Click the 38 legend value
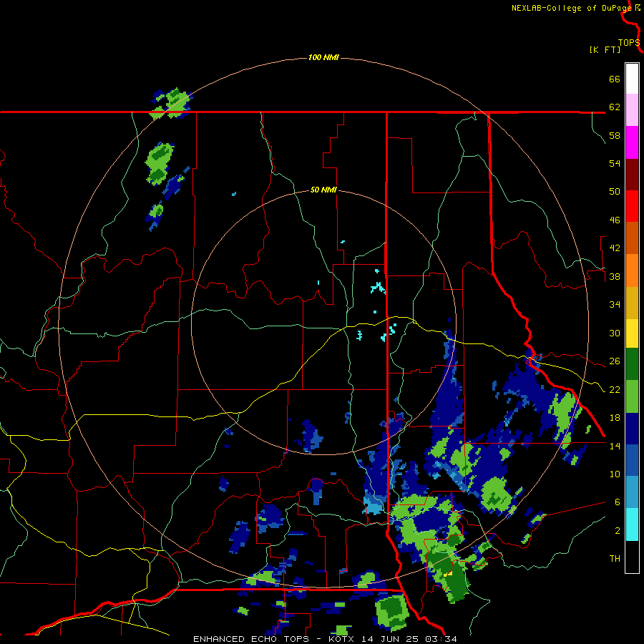 [x=615, y=276]
